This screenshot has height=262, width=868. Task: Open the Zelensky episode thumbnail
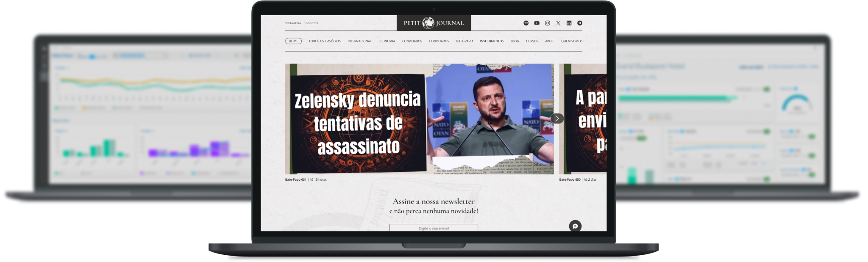(419, 119)
